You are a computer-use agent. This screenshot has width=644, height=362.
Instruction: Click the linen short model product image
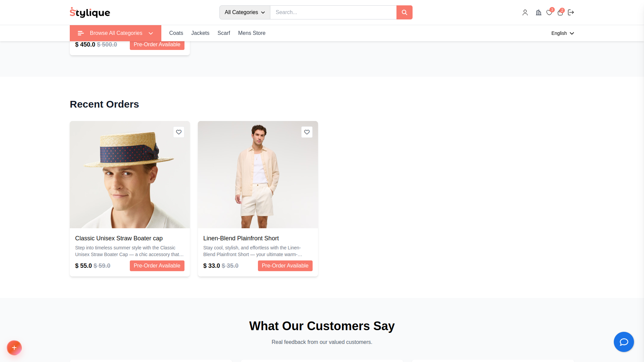tap(258, 175)
